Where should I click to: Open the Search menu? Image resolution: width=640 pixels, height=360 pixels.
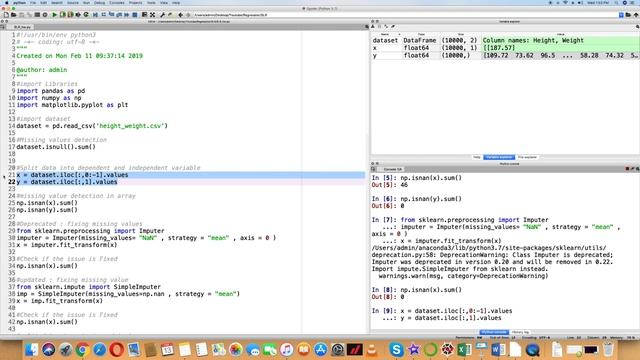tap(57, 3)
